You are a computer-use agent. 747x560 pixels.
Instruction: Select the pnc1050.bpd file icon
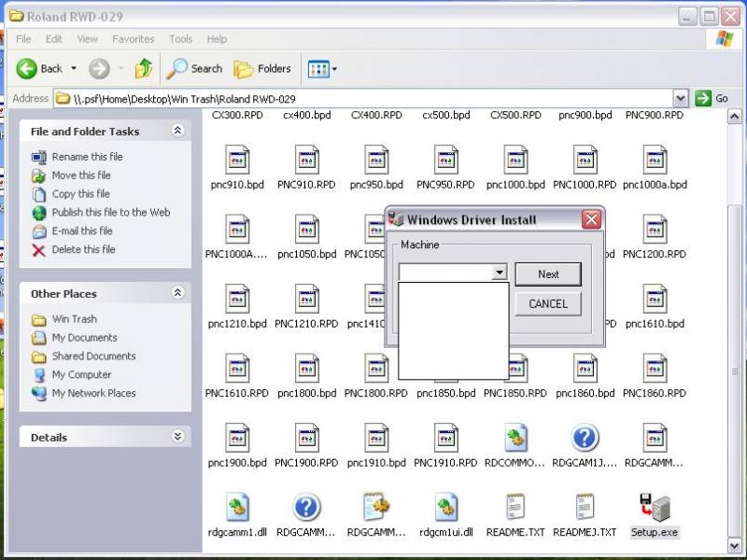coord(307,230)
